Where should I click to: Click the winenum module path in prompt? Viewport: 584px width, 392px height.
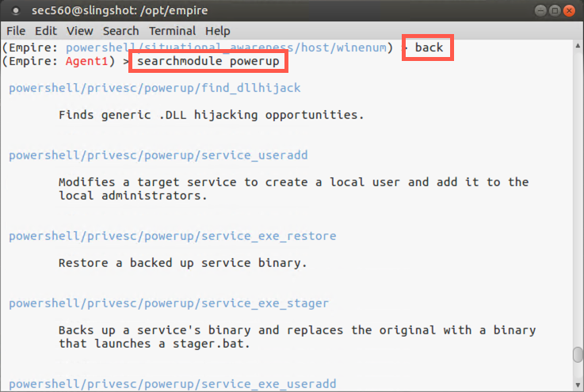226,48
